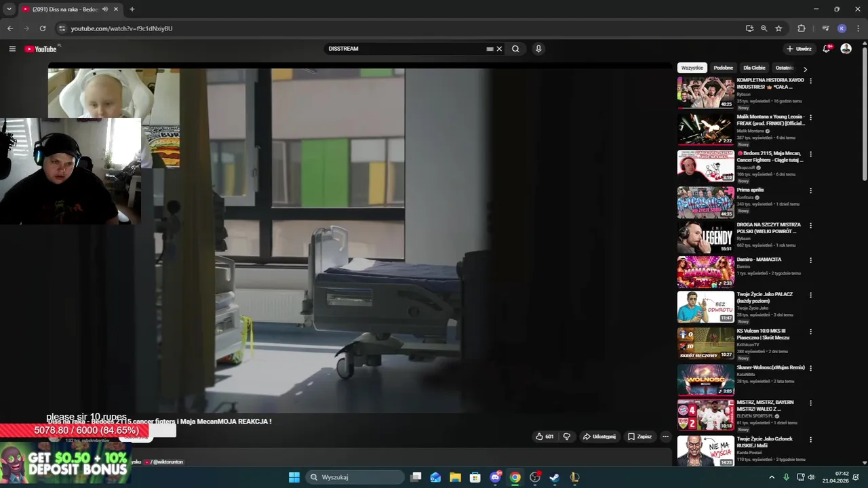Open options for Twoje Życie Jako PALACZ
Screen dimensions: 868x488
tap(810, 295)
